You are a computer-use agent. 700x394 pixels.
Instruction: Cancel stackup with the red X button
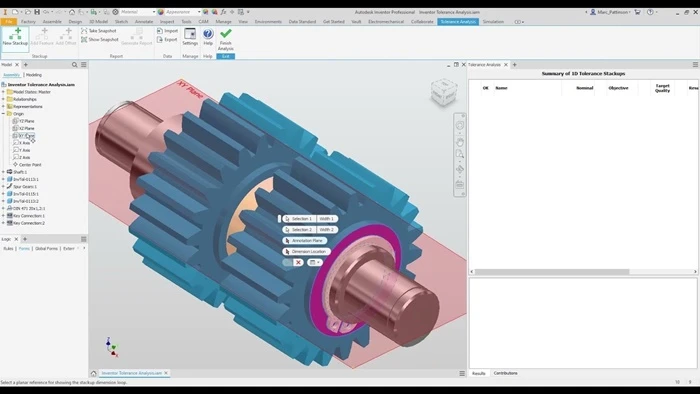[298, 262]
